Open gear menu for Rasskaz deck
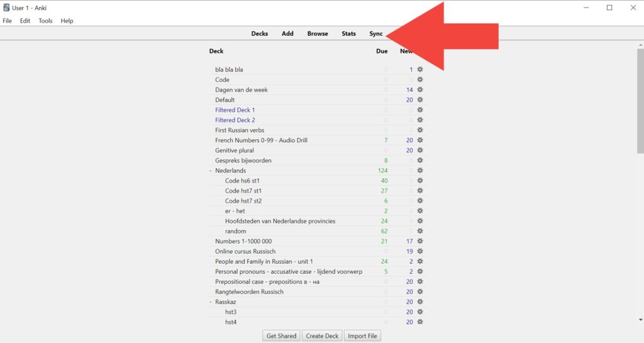The height and width of the screenshot is (343, 644). (x=419, y=302)
